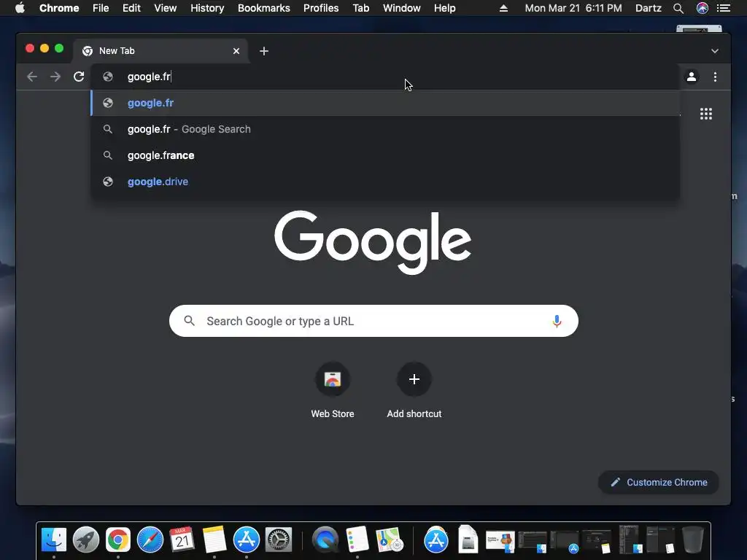Open Maps from the Dock
This screenshot has width=747, height=560.
pos(390,540)
